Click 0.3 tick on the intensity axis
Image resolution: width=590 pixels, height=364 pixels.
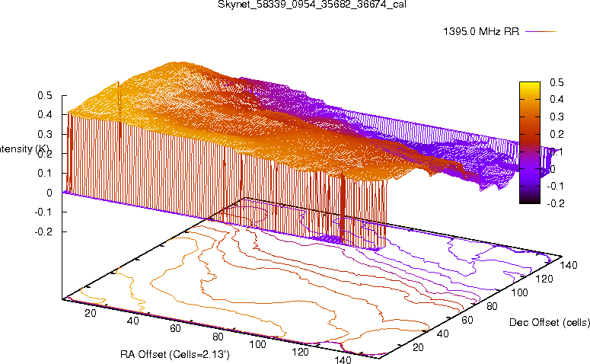pyautogui.click(x=45, y=134)
